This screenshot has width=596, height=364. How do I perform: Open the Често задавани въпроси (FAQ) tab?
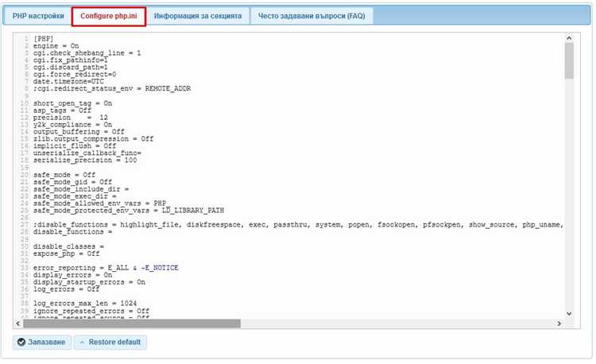(312, 17)
